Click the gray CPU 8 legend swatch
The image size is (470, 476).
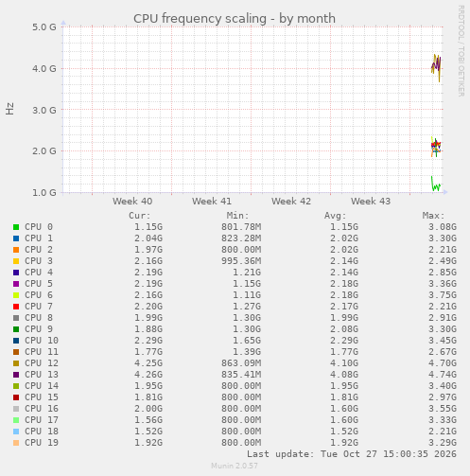[16, 318]
